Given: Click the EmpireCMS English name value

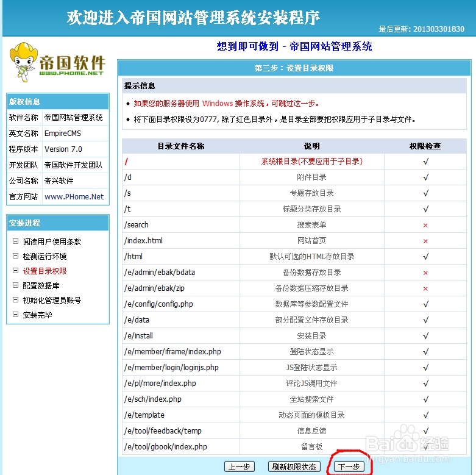Looking at the screenshot, I should (63, 134).
